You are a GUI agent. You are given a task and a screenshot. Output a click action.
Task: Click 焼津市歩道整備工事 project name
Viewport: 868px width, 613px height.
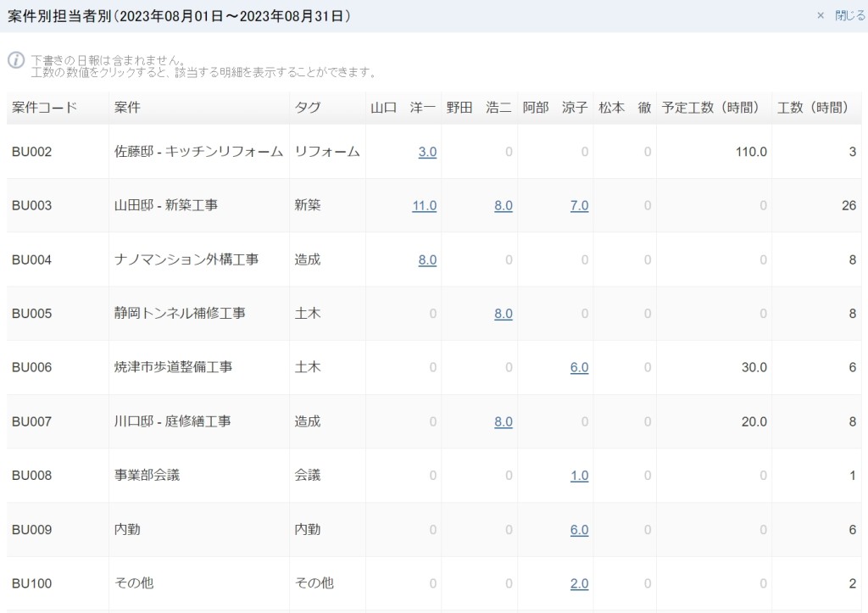[173, 366]
